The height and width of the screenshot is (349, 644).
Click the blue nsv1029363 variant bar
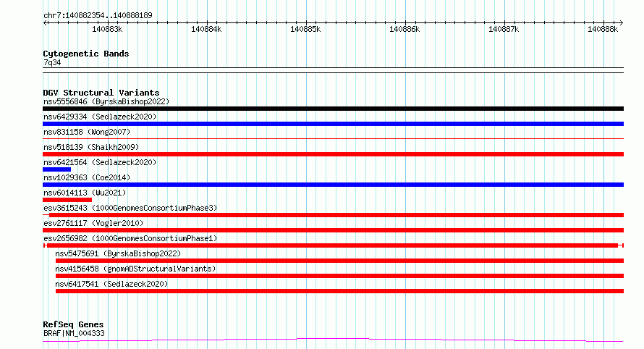coord(333,185)
